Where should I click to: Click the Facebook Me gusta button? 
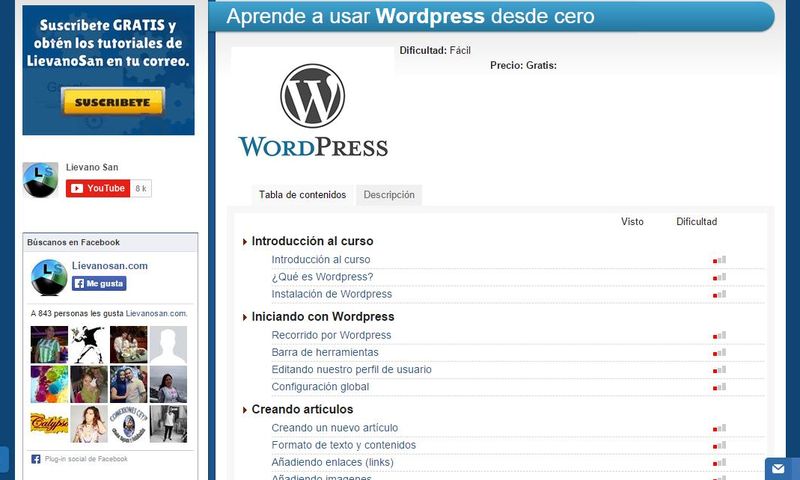99,284
